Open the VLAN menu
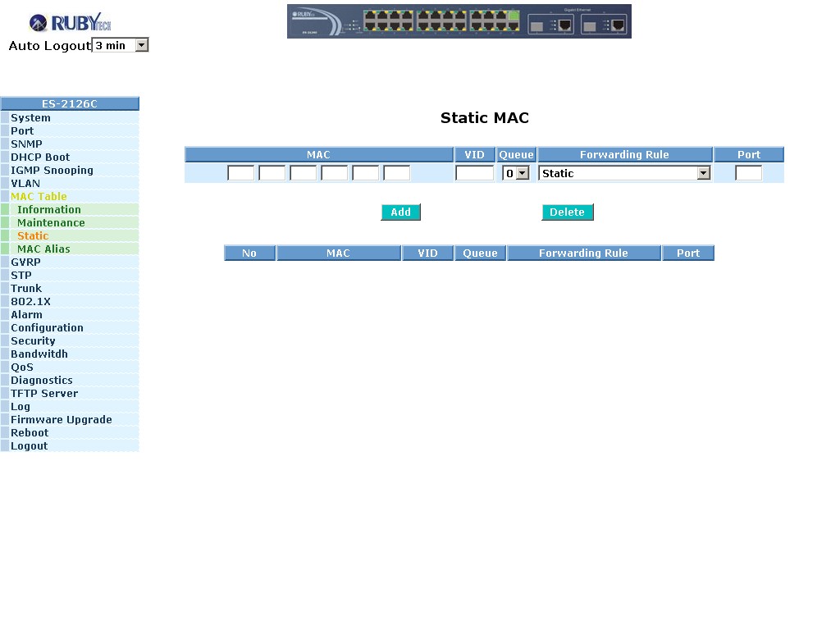 click(71, 184)
